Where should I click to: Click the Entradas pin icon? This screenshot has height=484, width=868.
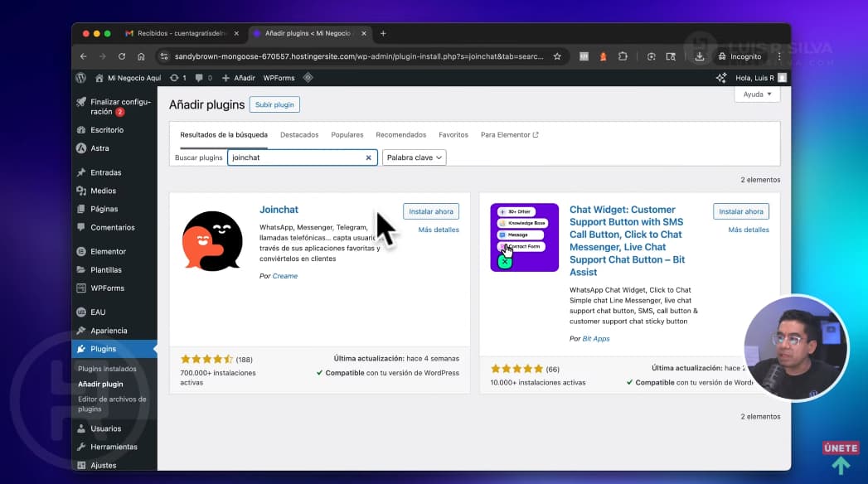tap(81, 172)
